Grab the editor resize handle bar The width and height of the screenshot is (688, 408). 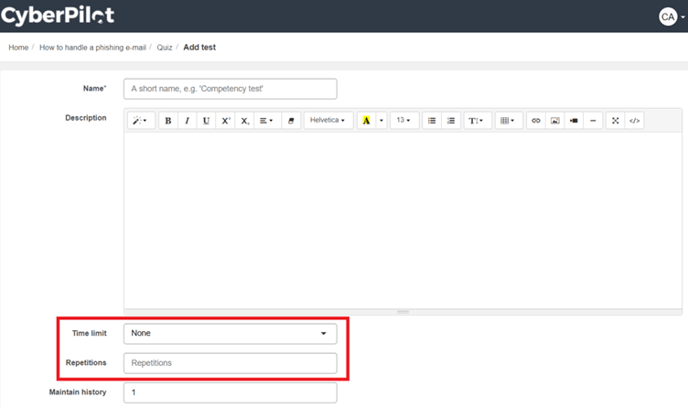[x=403, y=312]
